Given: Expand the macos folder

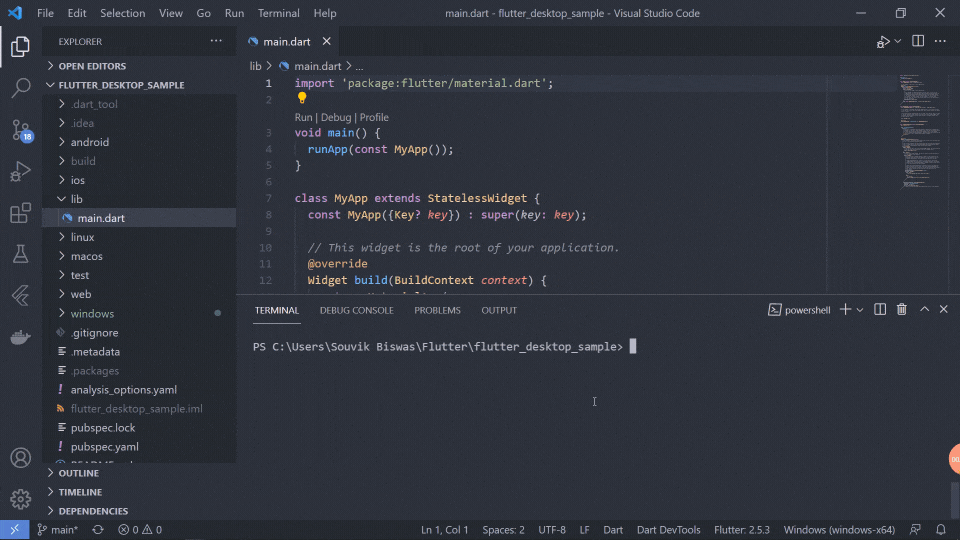Looking at the screenshot, I should coord(86,256).
